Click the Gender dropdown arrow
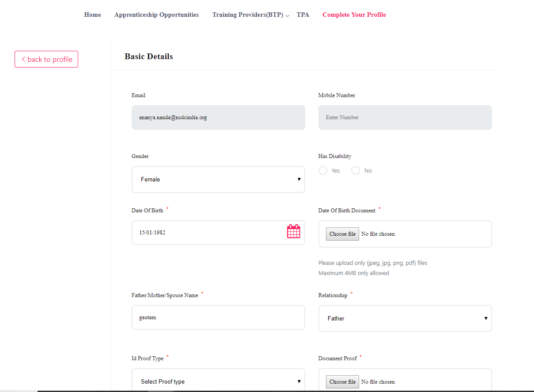The image size is (534, 392). (x=299, y=179)
